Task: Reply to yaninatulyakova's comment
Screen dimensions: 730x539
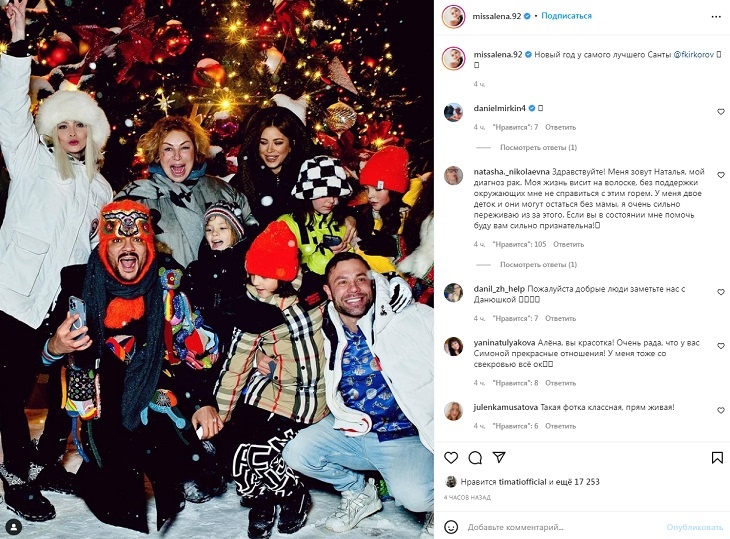Action: click(x=561, y=383)
